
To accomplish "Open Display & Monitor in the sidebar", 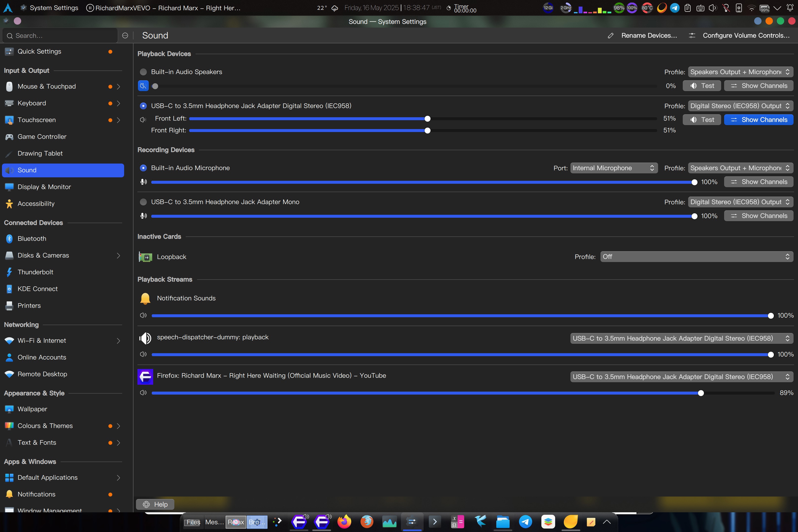I will click(44, 187).
